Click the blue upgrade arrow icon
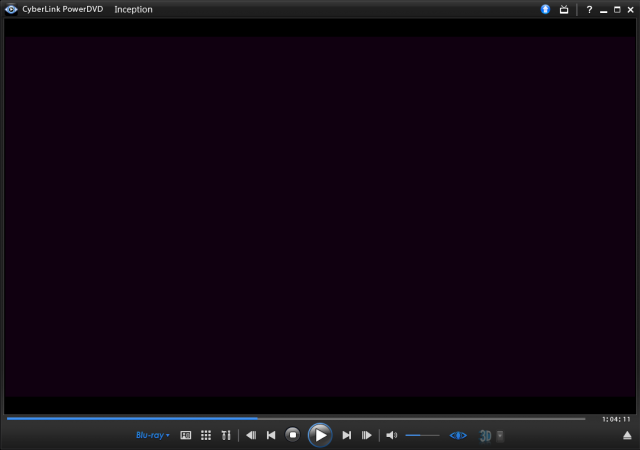The image size is (640, 450). pyautogui.click(x=545, y=9)
